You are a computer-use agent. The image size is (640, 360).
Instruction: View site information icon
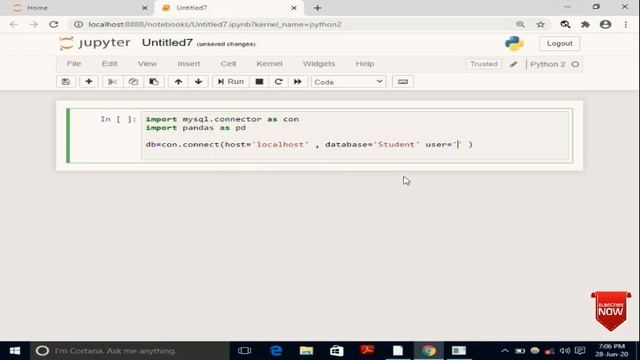(78, 24)
